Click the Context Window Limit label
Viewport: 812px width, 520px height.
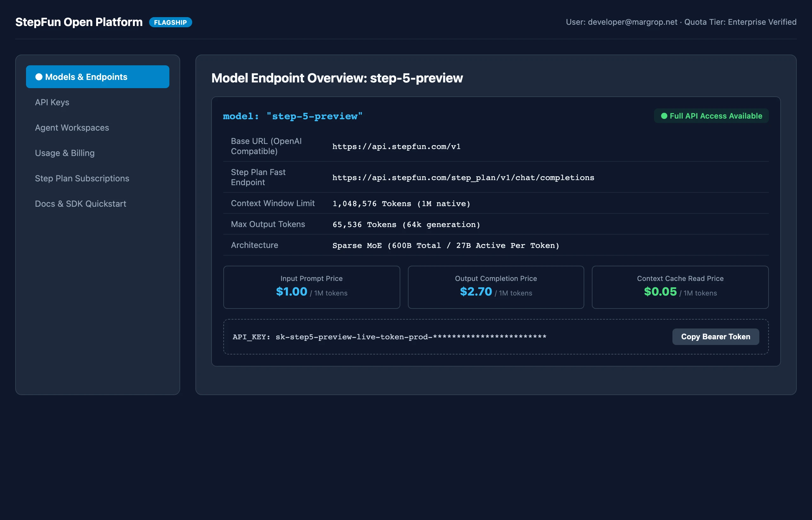(x=272, y=203)
